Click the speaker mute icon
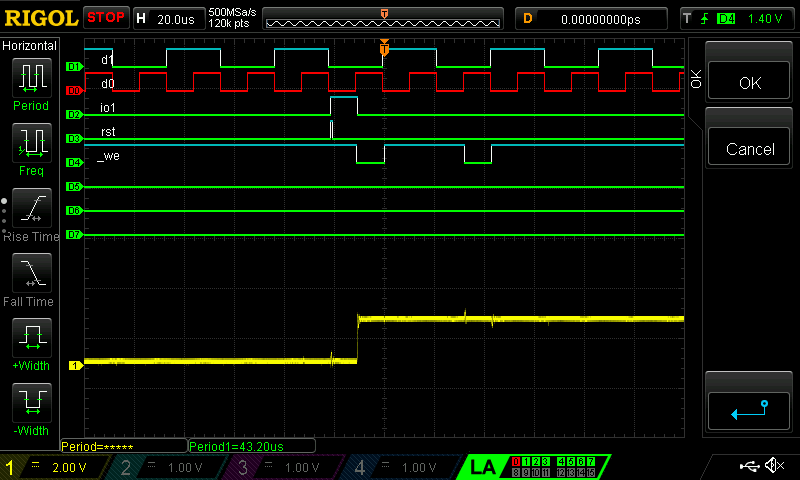 pyautogui.click(x=774, y=466)
